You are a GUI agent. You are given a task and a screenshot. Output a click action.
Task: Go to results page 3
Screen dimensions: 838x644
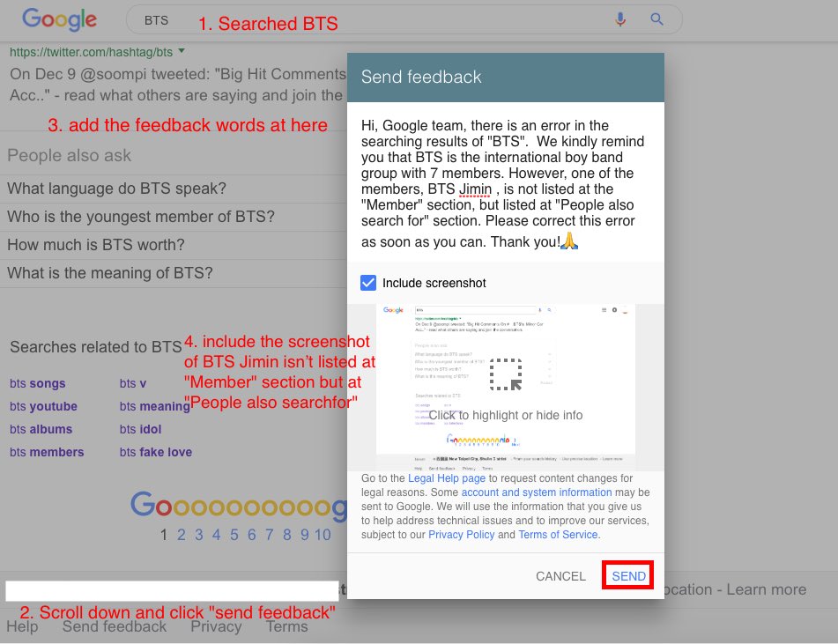click(x=199, y=535)
